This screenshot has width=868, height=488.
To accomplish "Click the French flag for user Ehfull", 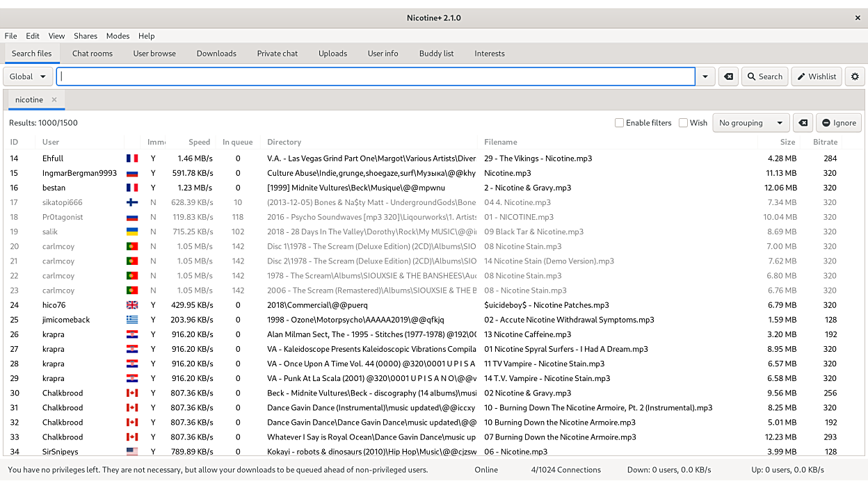I will coord(132,158).
